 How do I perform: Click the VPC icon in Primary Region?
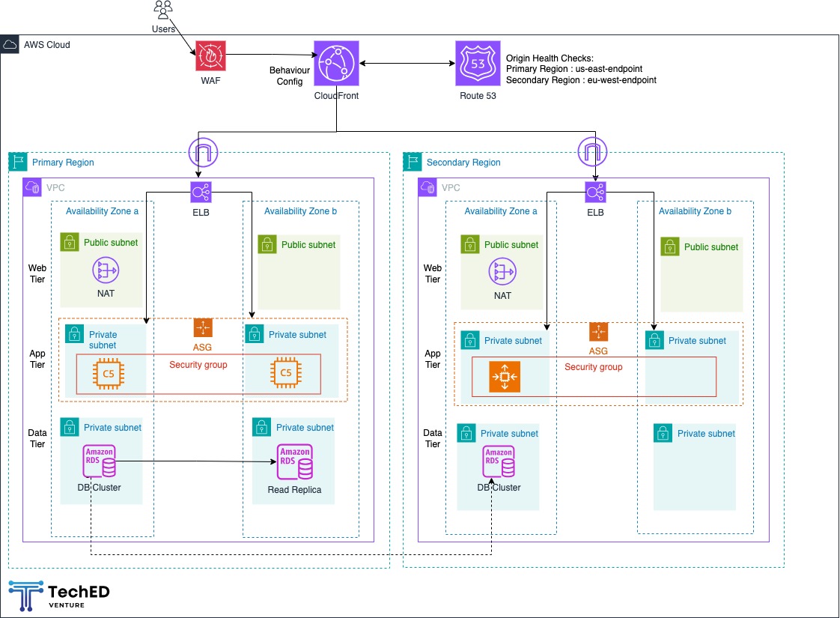[32, 187]
